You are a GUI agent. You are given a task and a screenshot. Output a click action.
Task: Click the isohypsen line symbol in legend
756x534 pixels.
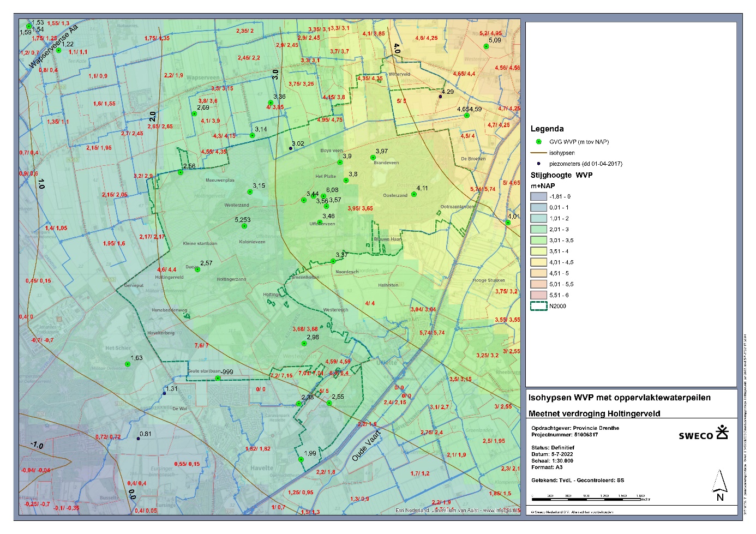(x=538, y=153)
